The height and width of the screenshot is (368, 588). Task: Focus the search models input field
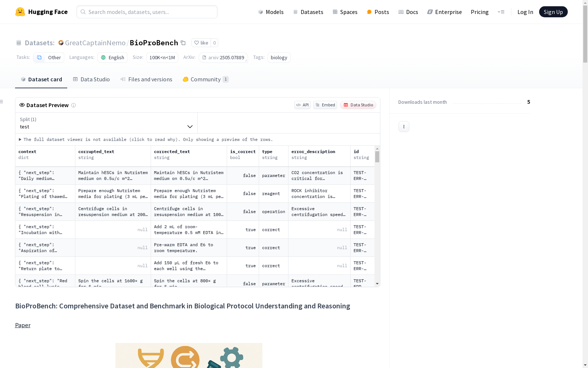[x=147, y=12]
